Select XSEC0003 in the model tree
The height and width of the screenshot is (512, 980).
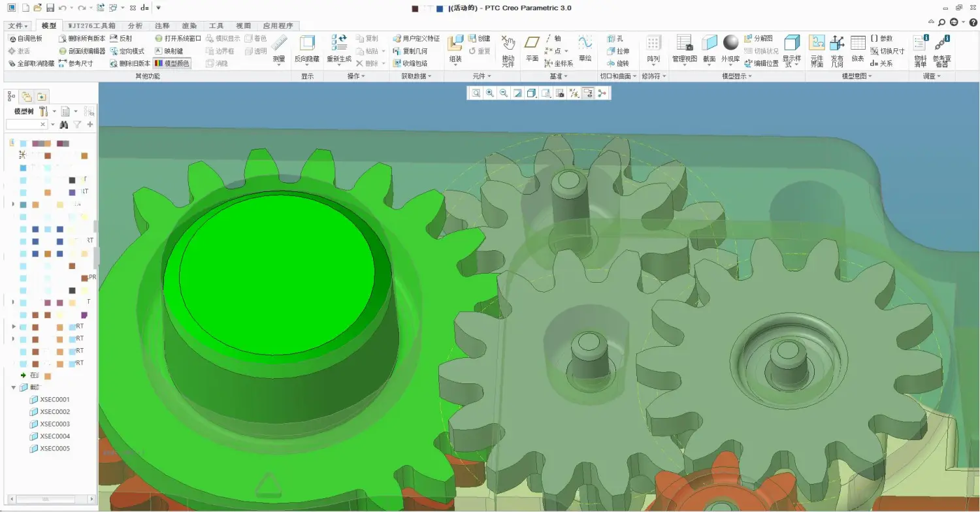coord(49,424)
